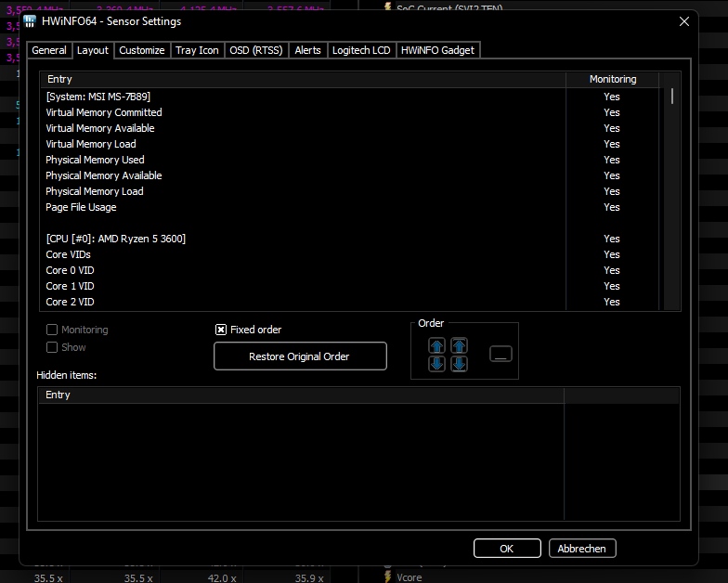The width and height of the screenshot is (728, 583).
Task: Click the Monitoring column header
Action: pos(613,80)
